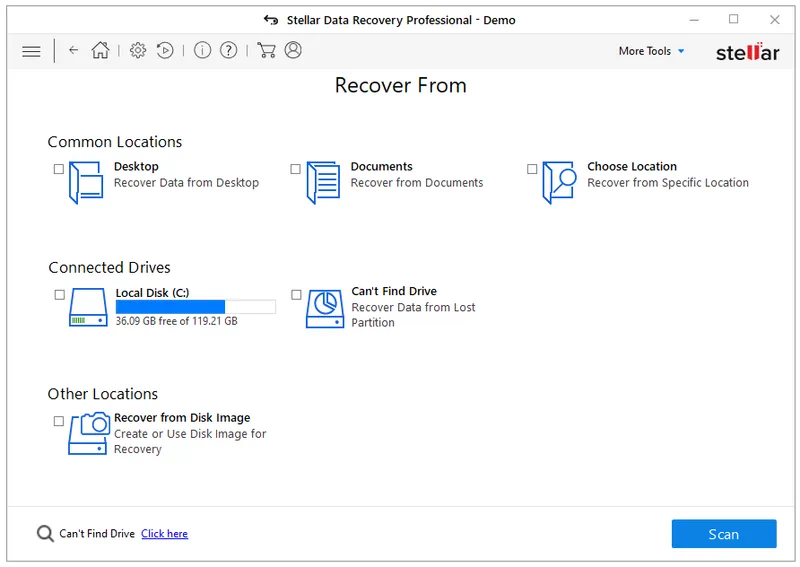Tick the Can't Find Drive checkbox
This screenshot has height=567, width=800.
(296, 295)
